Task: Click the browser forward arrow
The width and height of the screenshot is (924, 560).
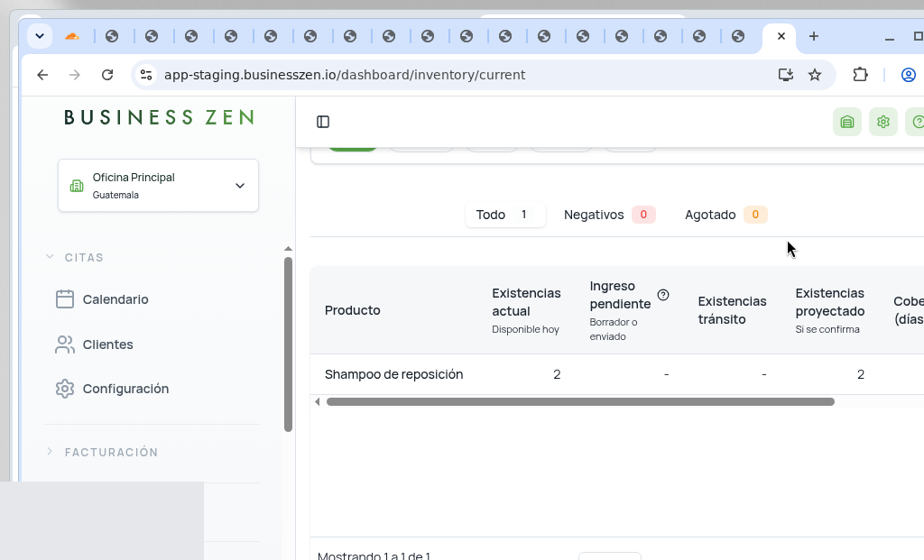Action: point(74,75)
